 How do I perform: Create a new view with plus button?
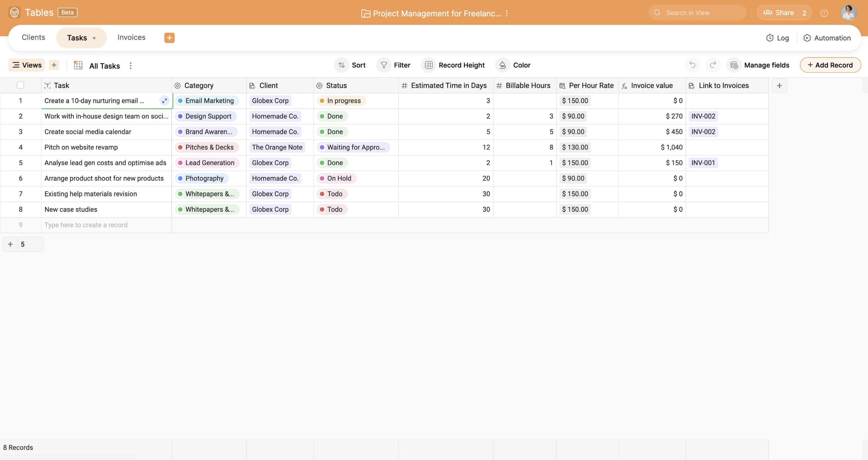pyautogui.click(x=54, y=65)
